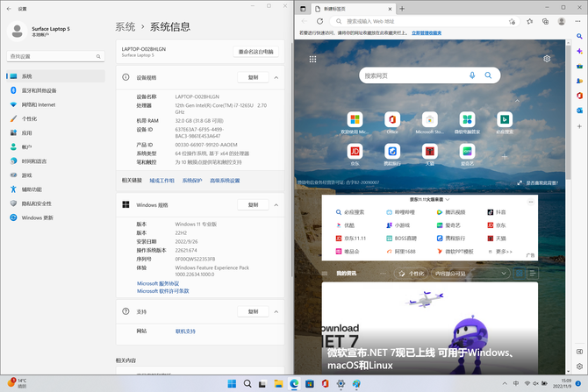The height and width of the screenshot is (392, 588).
Task: Open the Edge profile avatar
Action: [562, 21]
